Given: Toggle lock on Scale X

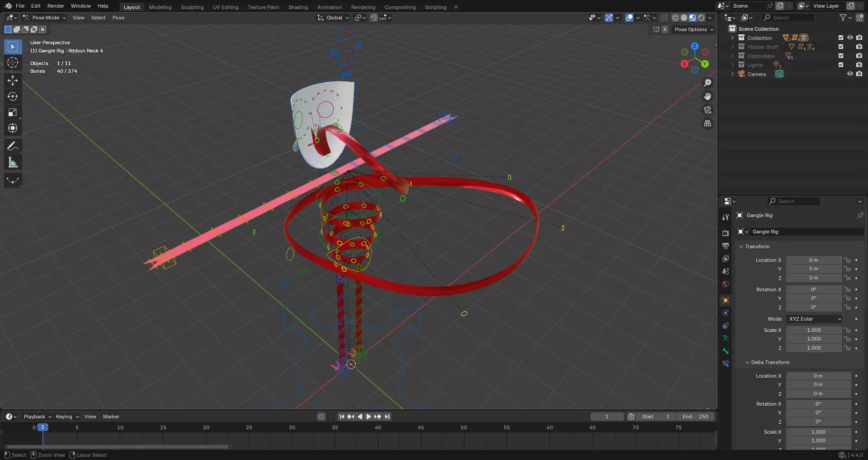Looking at the screenshot, I should [847, 330].
